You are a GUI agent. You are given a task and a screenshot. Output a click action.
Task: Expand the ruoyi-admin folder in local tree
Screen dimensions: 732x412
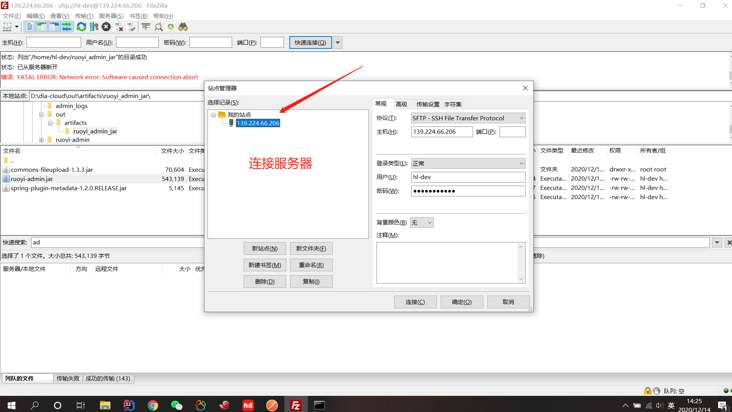point(42,140)
